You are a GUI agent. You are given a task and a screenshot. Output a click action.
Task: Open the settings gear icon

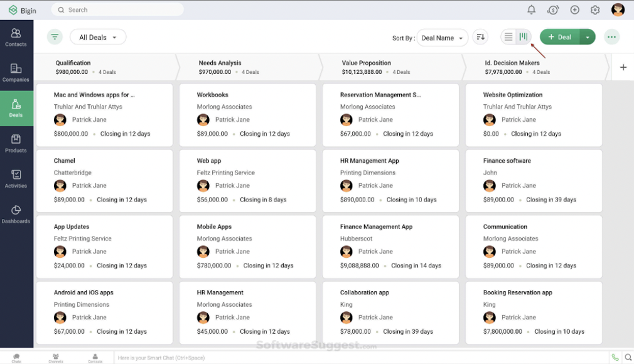(x=595, y=10)
